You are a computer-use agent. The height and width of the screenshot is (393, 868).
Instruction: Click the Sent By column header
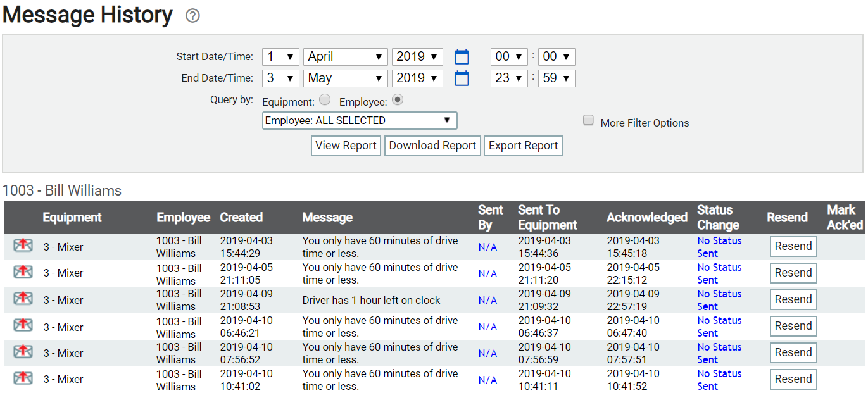pyautogui.click(x=491, y=217)
